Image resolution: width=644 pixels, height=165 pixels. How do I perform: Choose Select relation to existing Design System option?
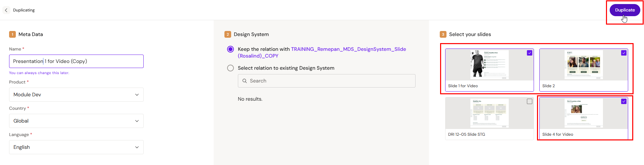(x=230, y=68)
